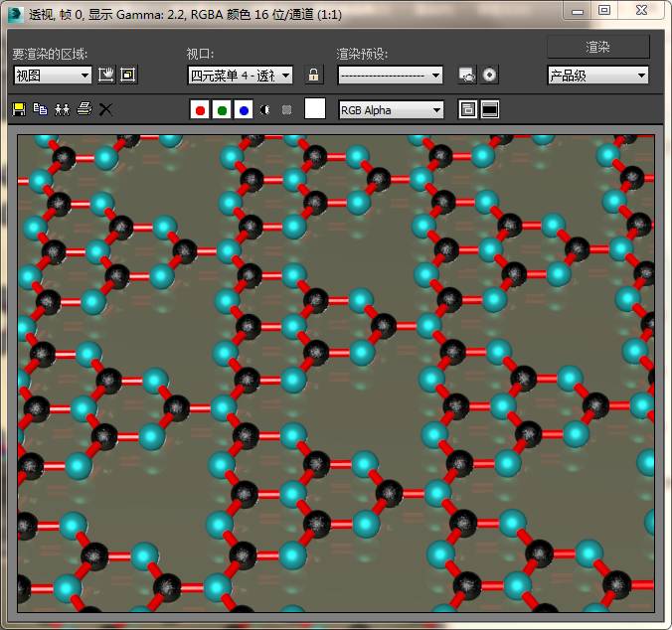Screen dimensions: 672x630
Task: Click the Clone Rendered Frame Window icon
Action: point(63,109)
